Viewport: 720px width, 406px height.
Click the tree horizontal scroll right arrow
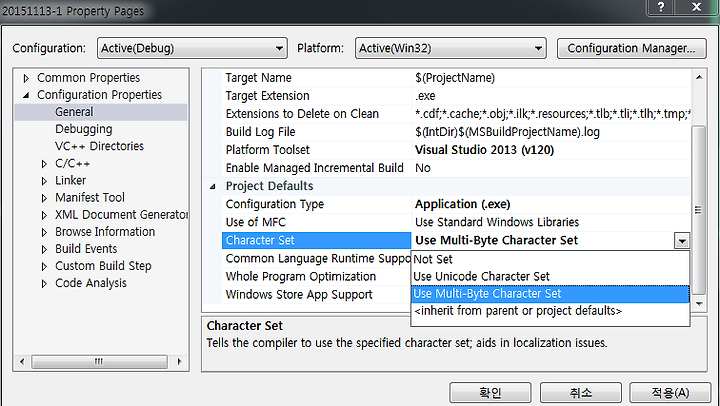point(180,361)
